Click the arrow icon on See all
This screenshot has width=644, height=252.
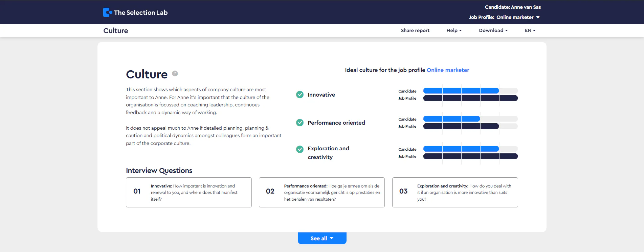pyautogui.click(x=332, y=238)
